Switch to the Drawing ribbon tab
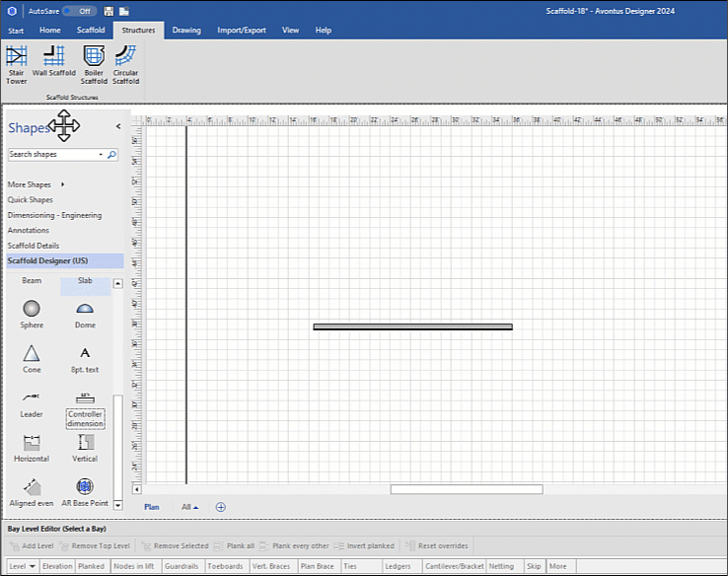This screenshot has width=728, height=576. [x=186, y=31]
